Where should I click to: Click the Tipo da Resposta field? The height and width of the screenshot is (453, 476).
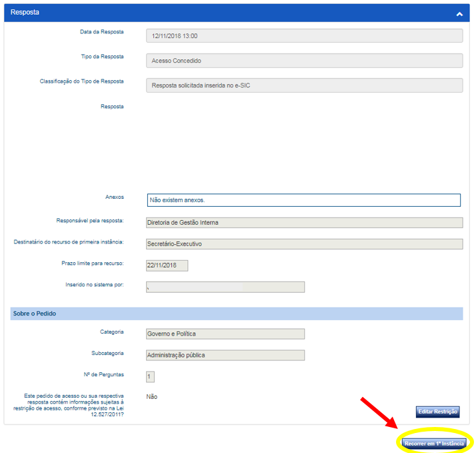click(304, 61)
